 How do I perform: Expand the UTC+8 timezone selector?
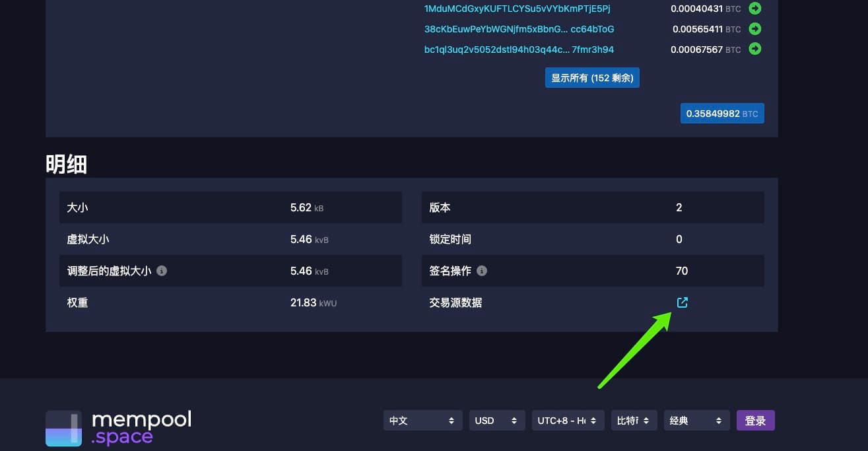pos(568,421)
